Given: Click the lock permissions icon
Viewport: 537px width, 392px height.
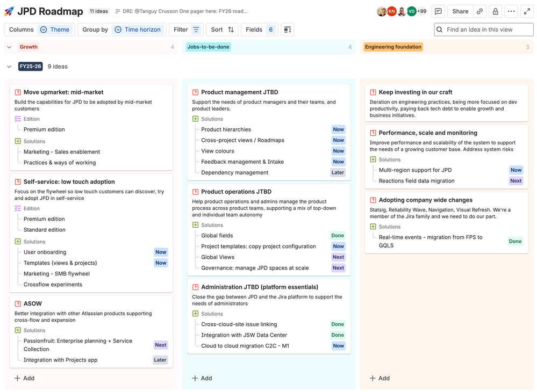Looking at the screenshot, I should point(495,11).
